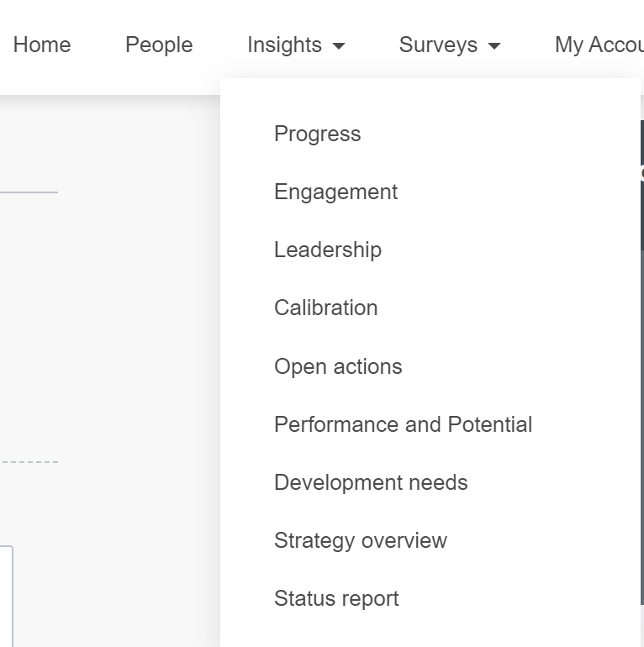Click the Insights menu label

pyautogui.click(x=284, y=45)
